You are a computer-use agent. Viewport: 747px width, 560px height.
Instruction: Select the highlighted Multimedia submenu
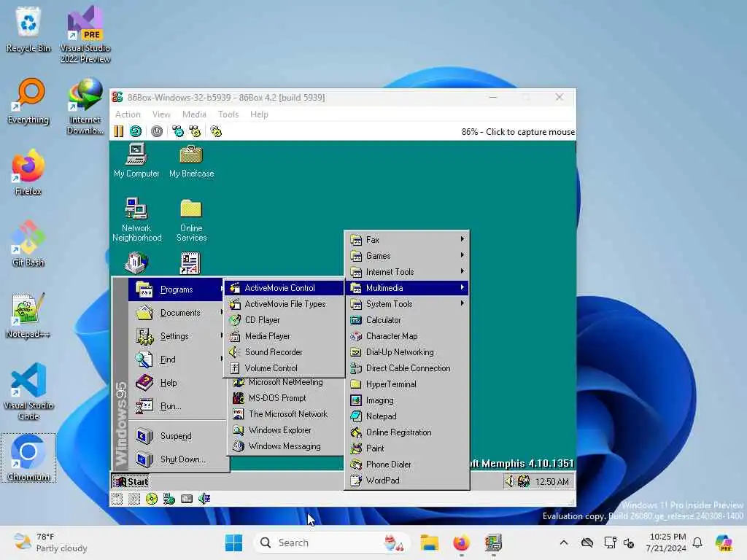407,287
